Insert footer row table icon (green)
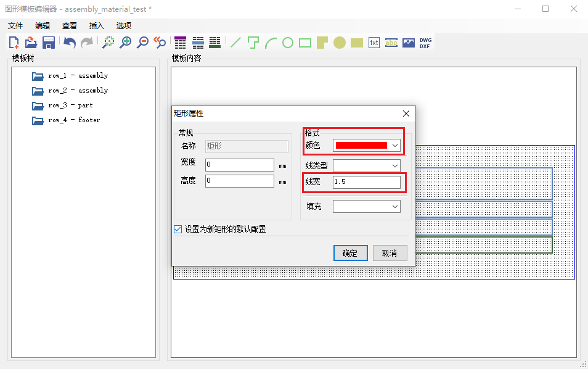Image resolution: width=588 pixels, height=369 pixels. pyautogui.click(x=215, y=43)
